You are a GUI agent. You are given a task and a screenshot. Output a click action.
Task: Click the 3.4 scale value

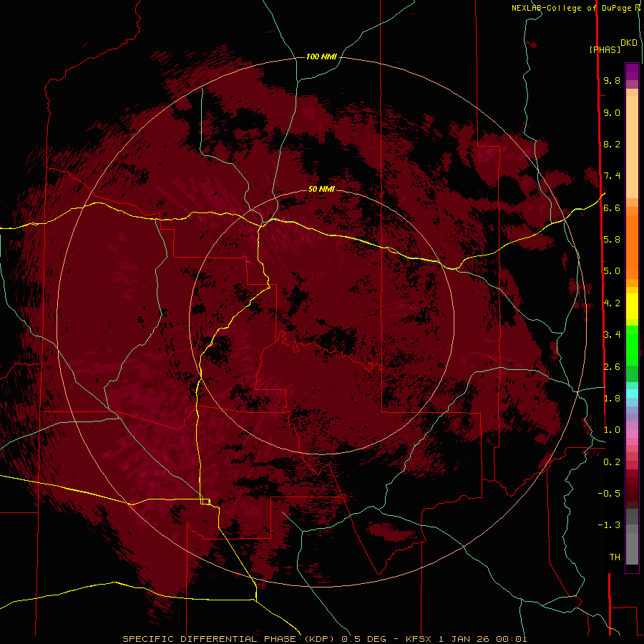[x=612, y=335]
